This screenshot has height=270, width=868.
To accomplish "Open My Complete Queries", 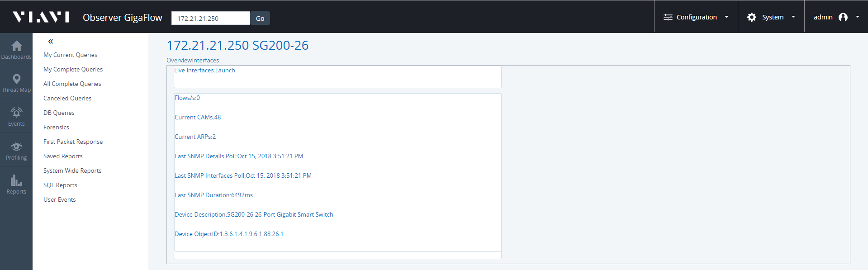I will point(73,69).
